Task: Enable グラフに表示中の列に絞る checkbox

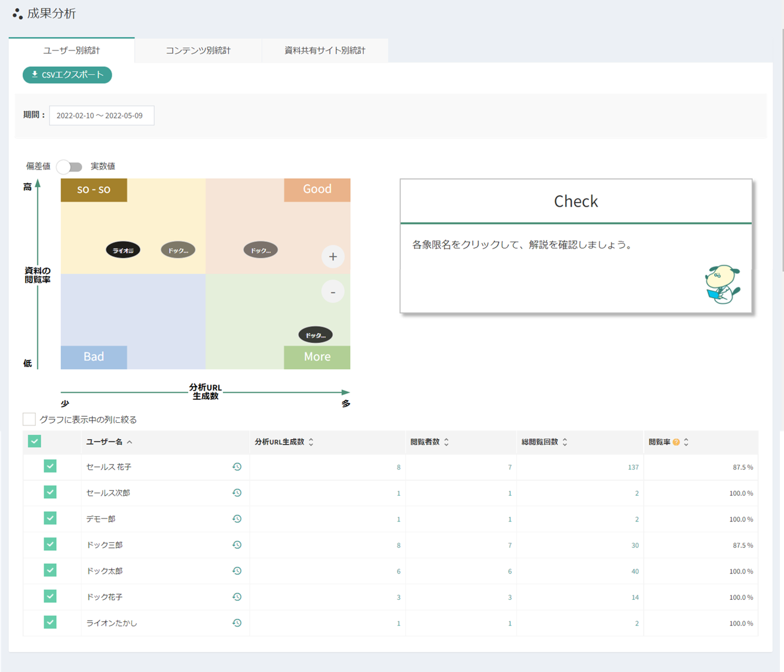Action: click(x=29, y=419)
